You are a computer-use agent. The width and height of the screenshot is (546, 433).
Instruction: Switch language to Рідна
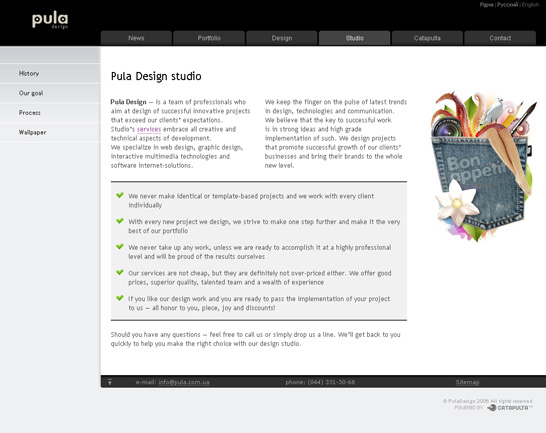[x=486, y=5]
